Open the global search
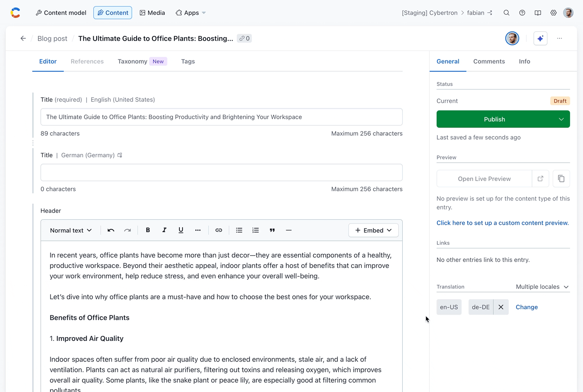Viewport: 583px width, 392px height. pos(506,12)
